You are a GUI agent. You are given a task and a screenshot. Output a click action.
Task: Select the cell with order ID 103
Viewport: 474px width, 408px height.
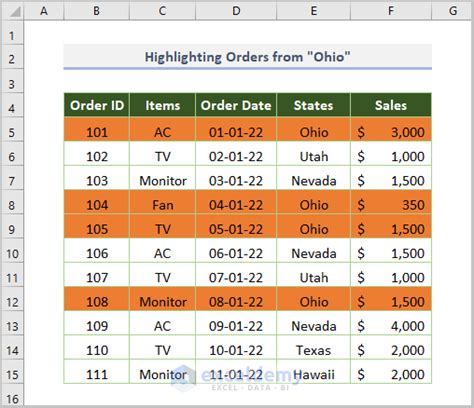click(97, 178)
